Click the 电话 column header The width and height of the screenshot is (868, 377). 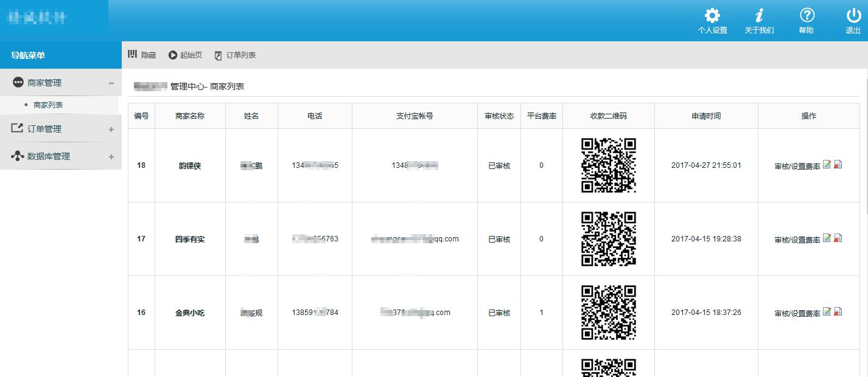click(315, 116)
